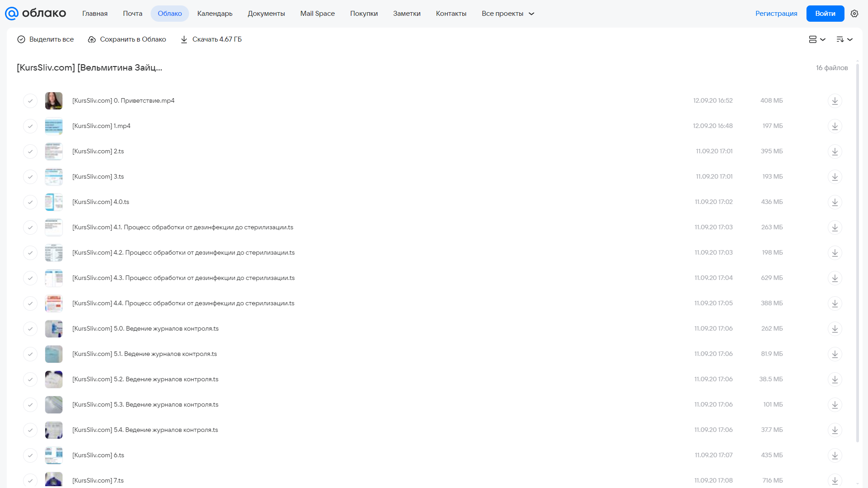The width and height of the screenshot is (868, 488).
Task: Download the 2.ts file
Action: (x=835, y=152)
